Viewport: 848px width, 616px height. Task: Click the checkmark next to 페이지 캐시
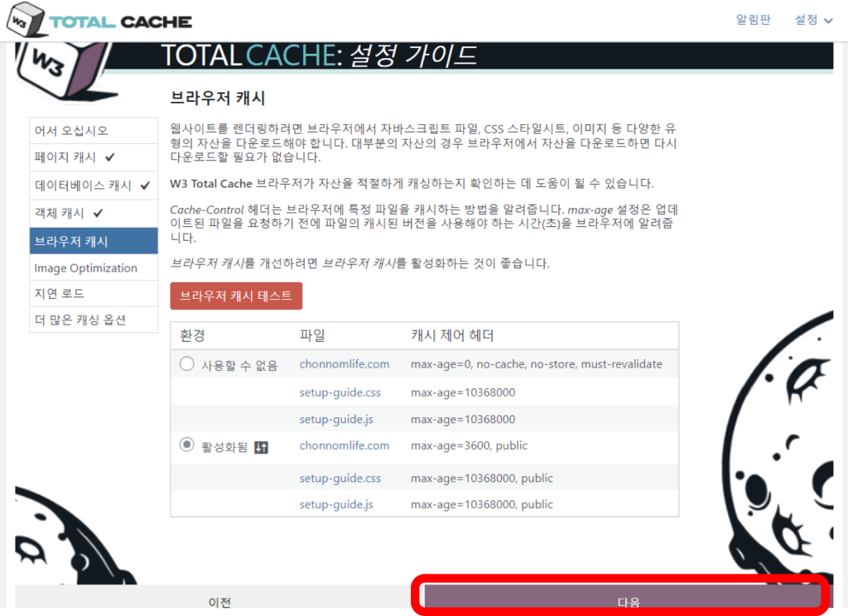tap(110, 157)
